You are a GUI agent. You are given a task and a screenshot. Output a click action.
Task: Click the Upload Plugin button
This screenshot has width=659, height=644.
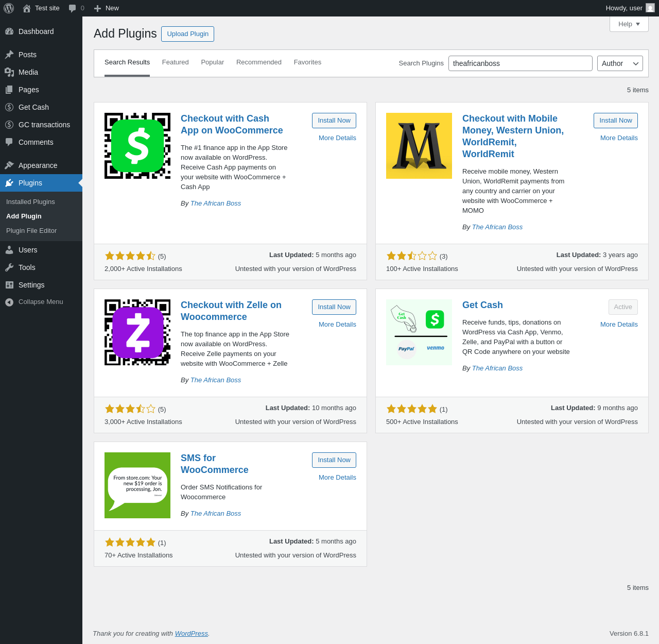click(187, 34)
